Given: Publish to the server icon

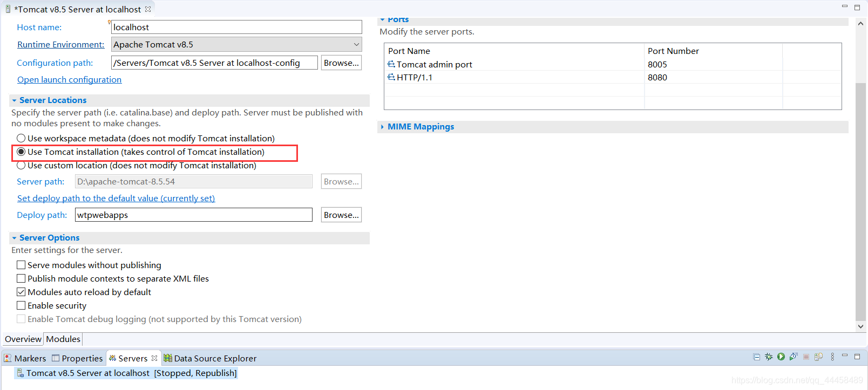Looking at the screenshot, I should point(818,357).
